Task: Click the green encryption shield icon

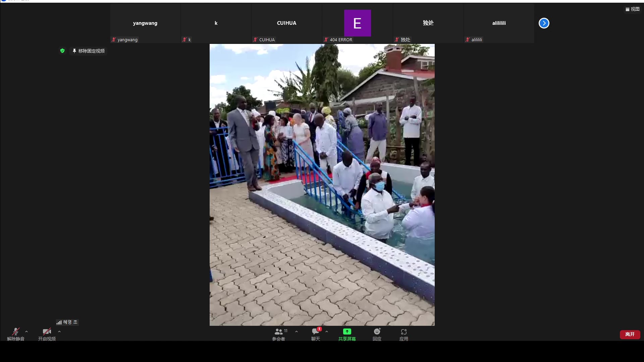Action: click(62, 51)
